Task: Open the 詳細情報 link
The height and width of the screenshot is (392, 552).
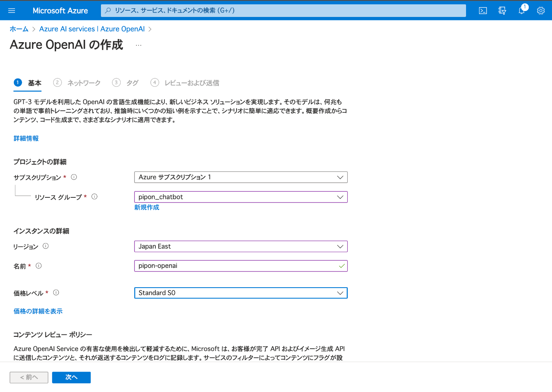Action: 26,139
